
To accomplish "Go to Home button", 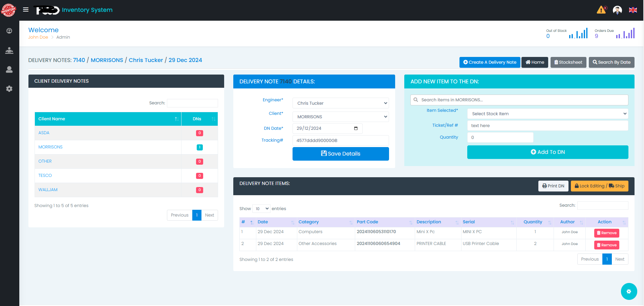I will [535, 62].
